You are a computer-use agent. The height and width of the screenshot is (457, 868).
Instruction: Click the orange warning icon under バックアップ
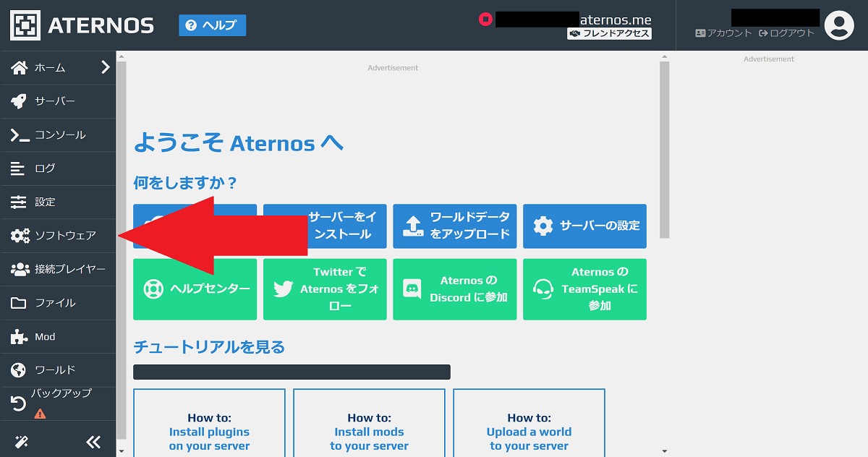point(40,414)
